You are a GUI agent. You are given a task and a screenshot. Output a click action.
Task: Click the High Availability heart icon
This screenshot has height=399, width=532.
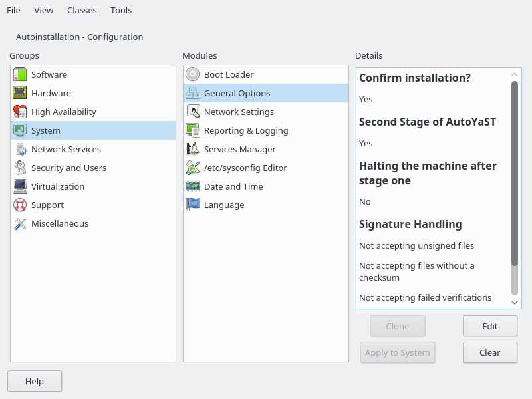click(20, 112)
